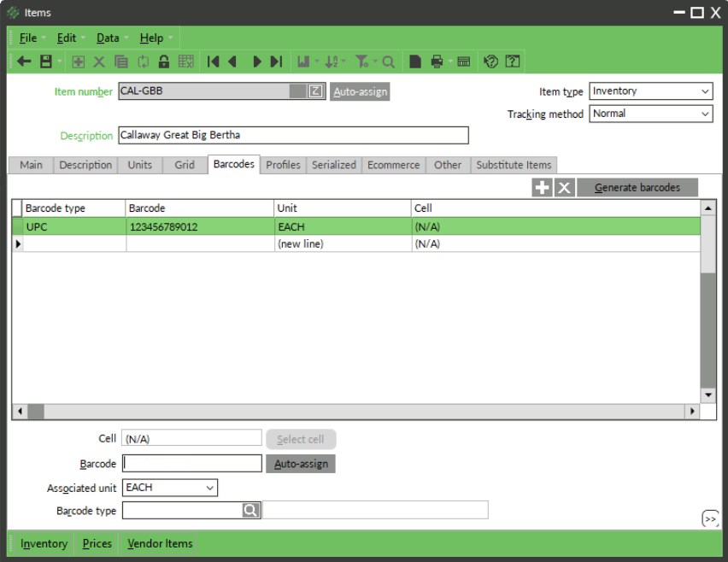Click the Vendor Items button

(160, 543)
